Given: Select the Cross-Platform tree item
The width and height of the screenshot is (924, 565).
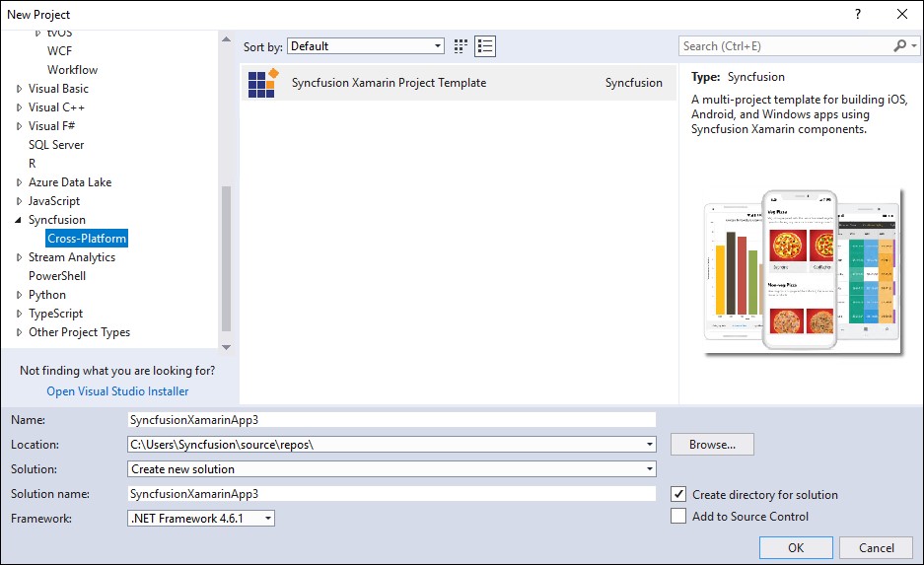Looking at the screenshot, I should [87, 239].
